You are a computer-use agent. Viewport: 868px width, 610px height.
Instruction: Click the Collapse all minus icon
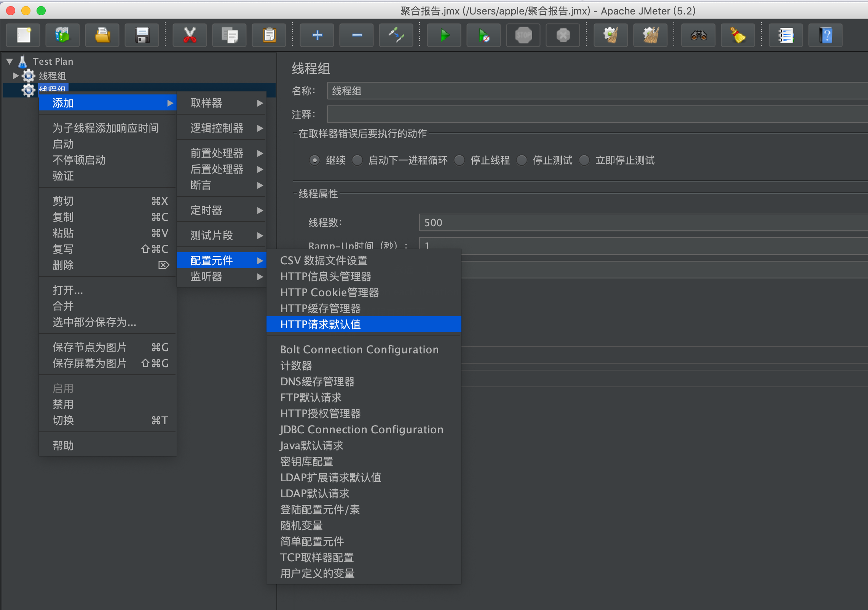click(357, 35)
